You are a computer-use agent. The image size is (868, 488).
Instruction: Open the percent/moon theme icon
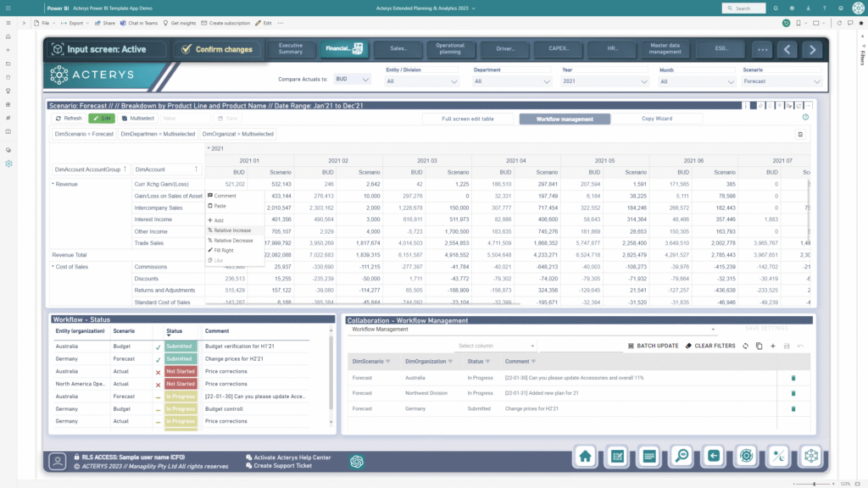point(778,456)
